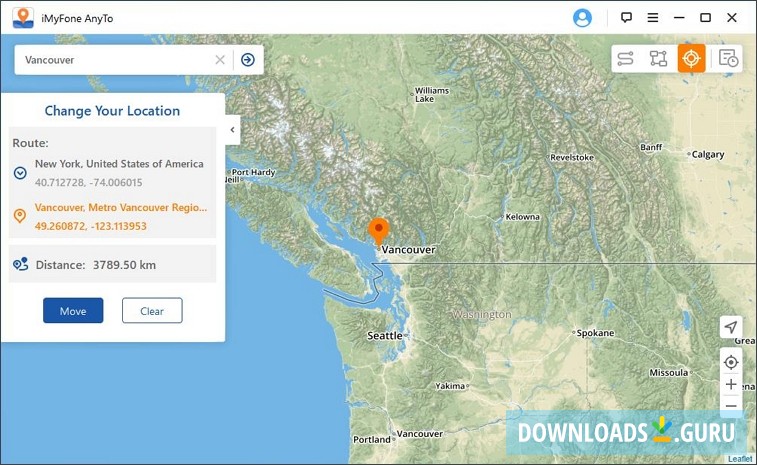The height and width of the screenshot is (465, 757).
Task: Open the Leaflet attribution link
Action: click(x=740, y=459)
